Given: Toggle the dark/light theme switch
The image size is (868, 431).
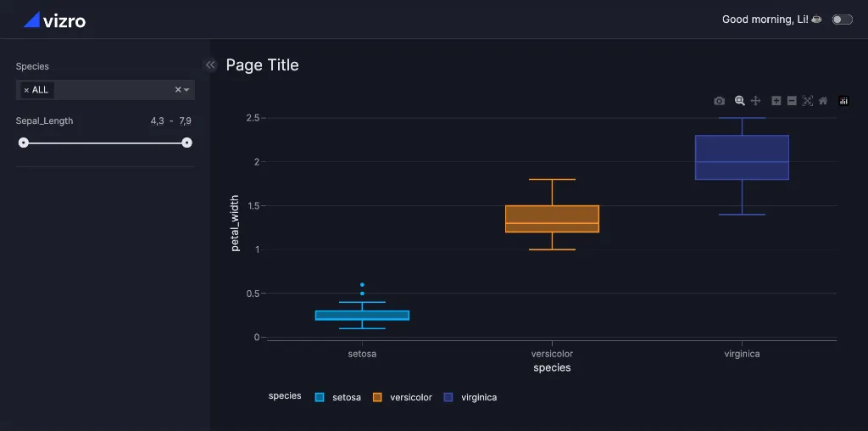Looking at the screenshot, I should tap(842, 20).
